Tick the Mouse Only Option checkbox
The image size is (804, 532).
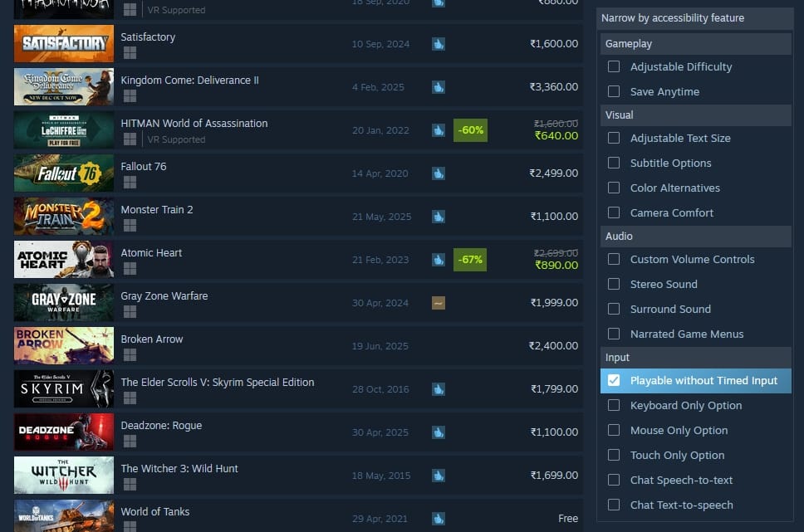[614, 430]
